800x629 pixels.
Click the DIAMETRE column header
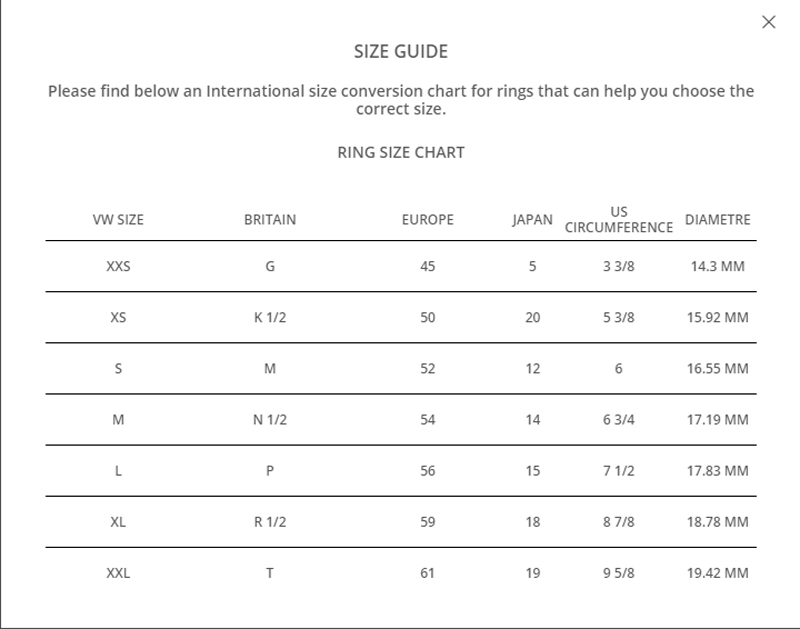pos(717,220)
